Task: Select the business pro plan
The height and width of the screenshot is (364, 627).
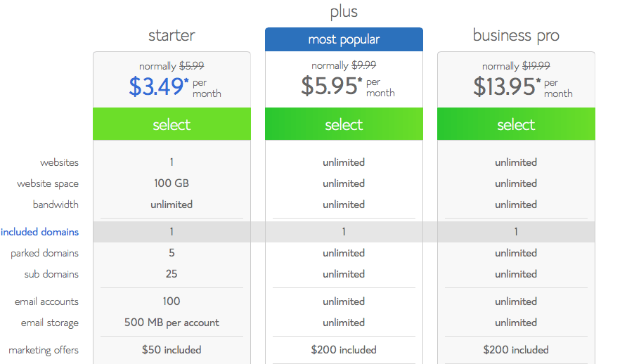Action: [x=516, y=124]
